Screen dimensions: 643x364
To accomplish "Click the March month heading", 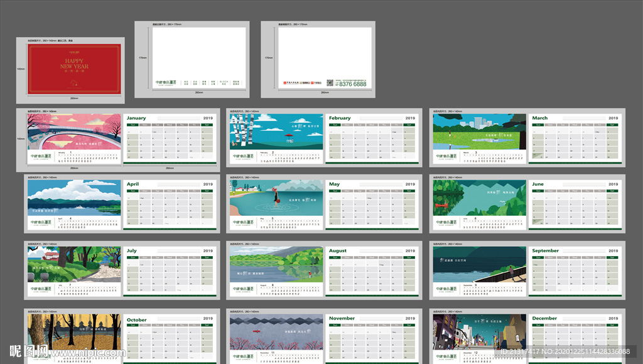I will click(x=539, y=118).
